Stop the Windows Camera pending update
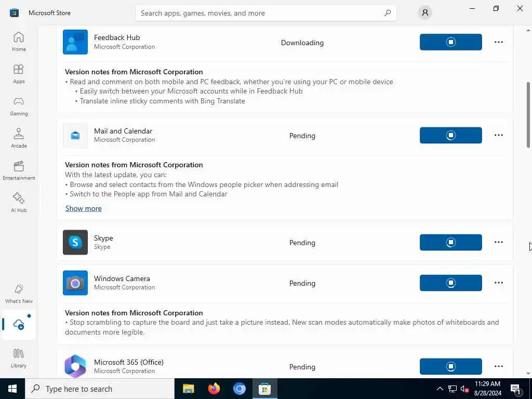This screenshot has width=532, height=399. (450, 283)
